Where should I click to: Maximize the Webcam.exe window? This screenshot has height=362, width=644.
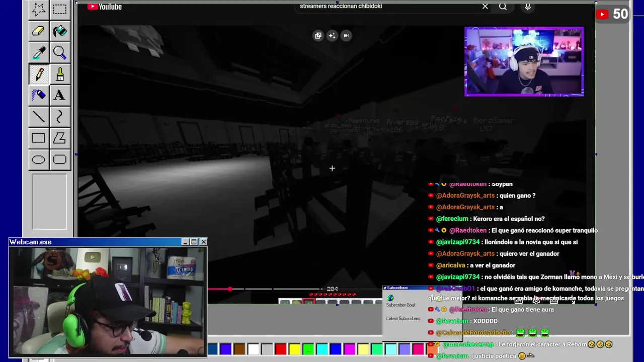point(194,242)
